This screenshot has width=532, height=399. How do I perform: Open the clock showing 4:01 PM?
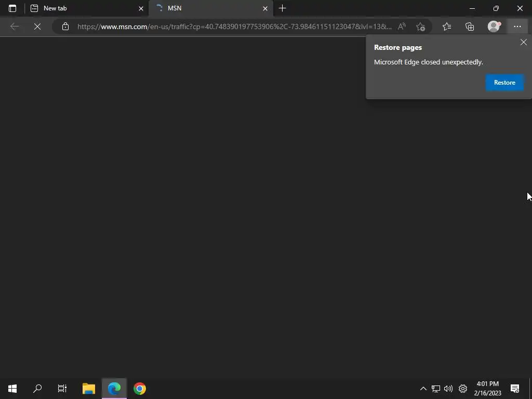(487, 389)
